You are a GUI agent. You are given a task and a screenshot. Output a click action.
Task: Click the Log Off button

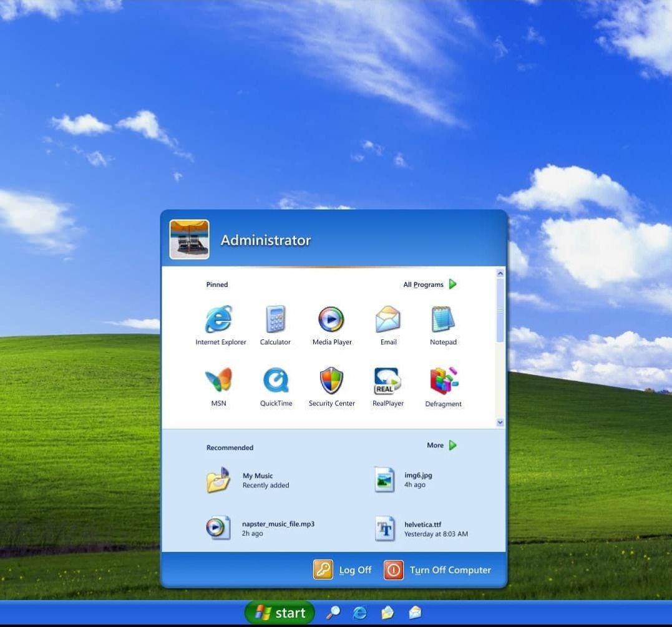coord(343,570)
